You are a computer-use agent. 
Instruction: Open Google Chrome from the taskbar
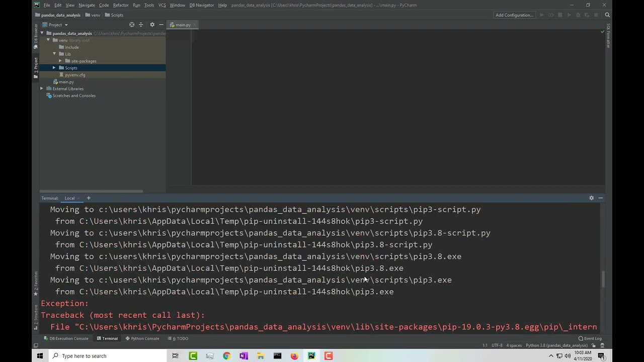coord(226,356)
